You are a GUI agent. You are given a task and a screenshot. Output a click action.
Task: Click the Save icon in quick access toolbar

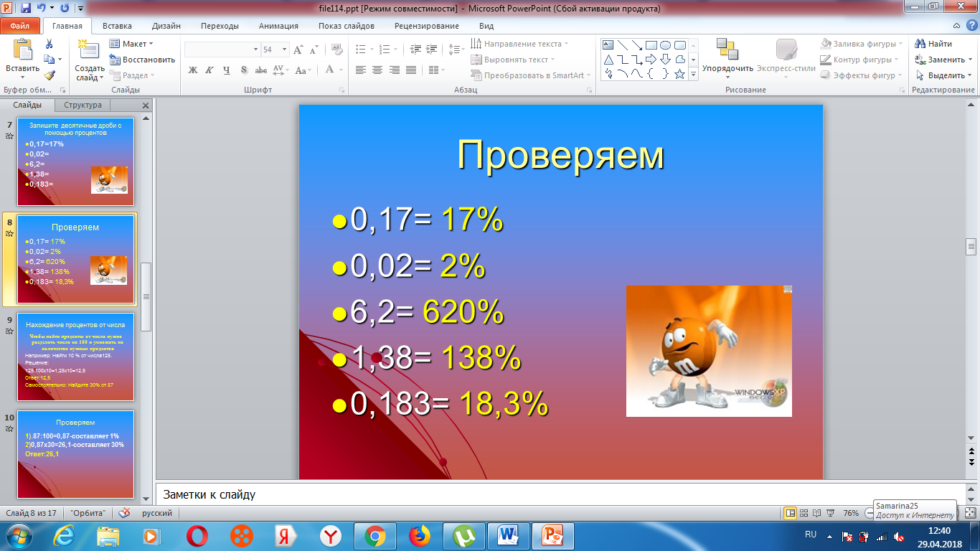pyautogui.click(x=26, y=9)
